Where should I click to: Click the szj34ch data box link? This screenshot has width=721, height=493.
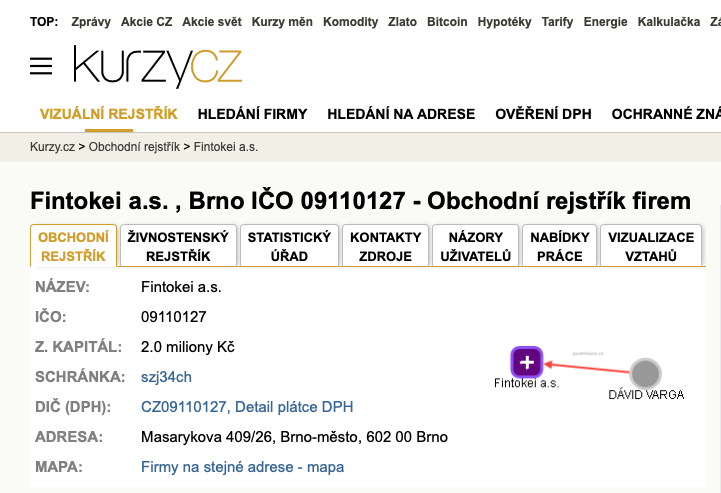tap(166, 377)
